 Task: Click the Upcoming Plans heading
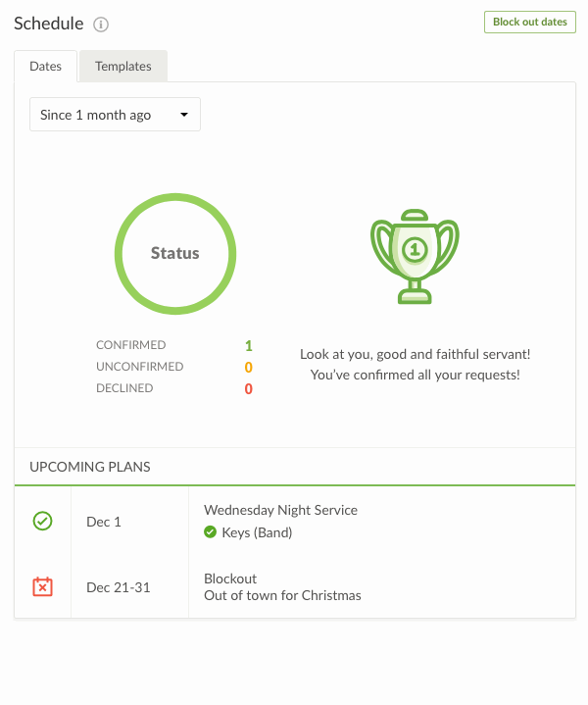(90, 467)
